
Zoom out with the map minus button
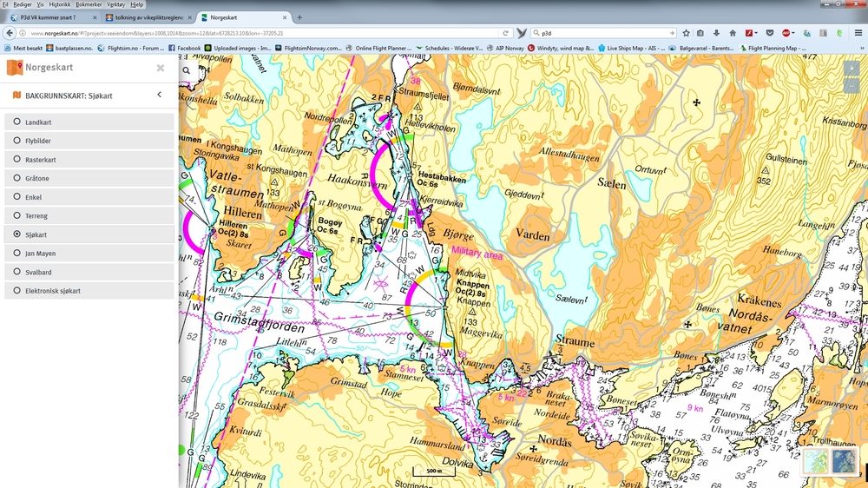coord(852,85)
